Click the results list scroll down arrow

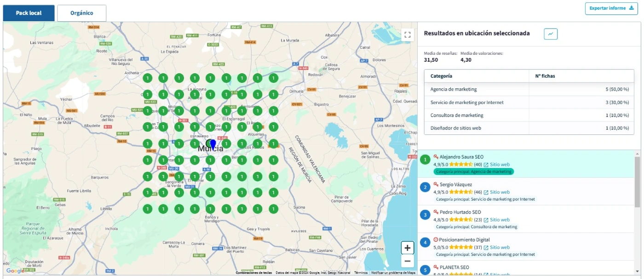[637, 271]
